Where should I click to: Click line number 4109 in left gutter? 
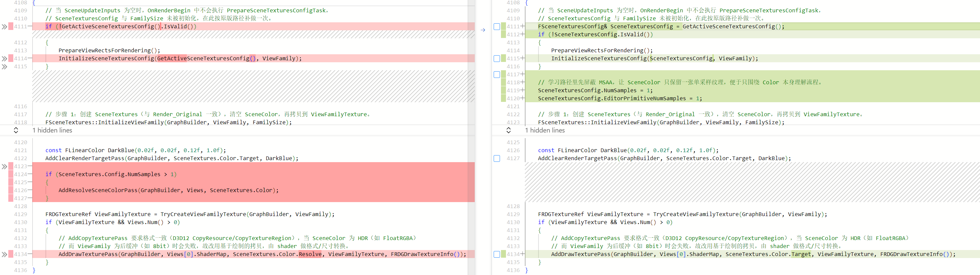point(21,10)
